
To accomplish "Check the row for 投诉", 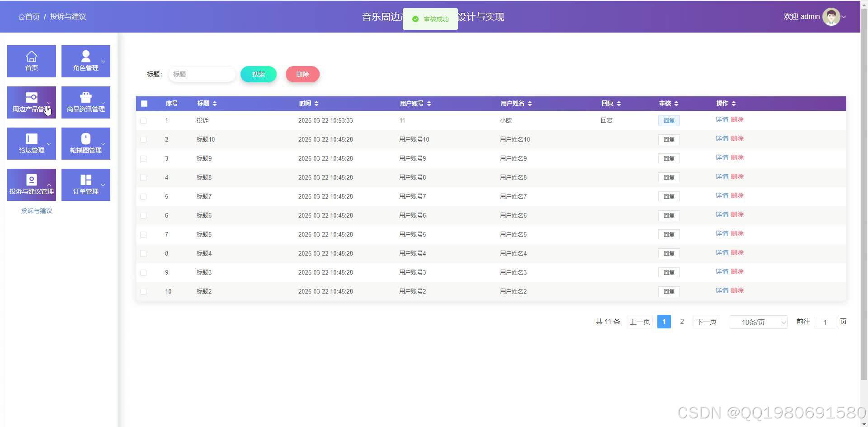I will (143, 121).
